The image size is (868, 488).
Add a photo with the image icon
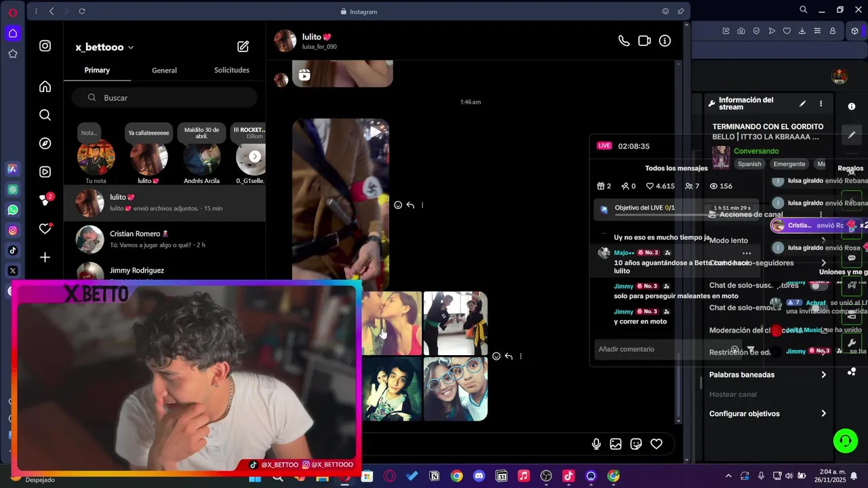[x=616, y=444]
